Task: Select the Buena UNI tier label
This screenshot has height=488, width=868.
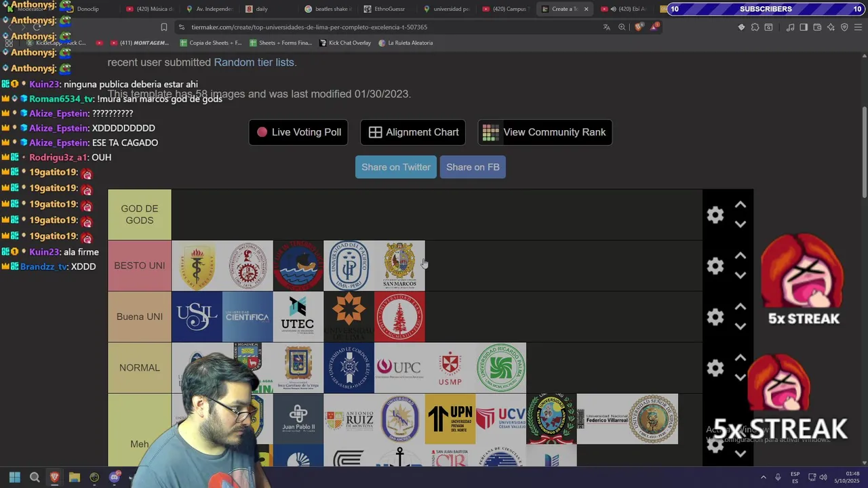Action: point(139,317)
